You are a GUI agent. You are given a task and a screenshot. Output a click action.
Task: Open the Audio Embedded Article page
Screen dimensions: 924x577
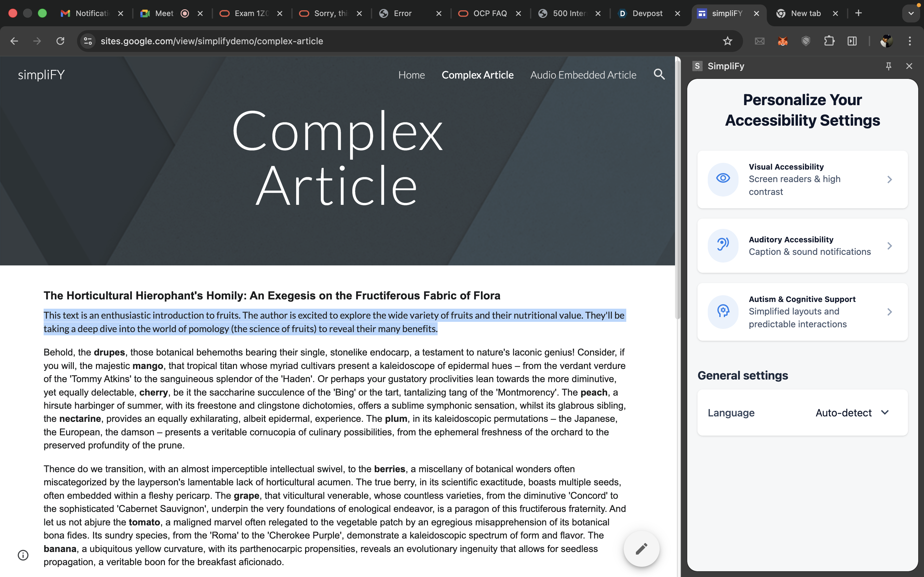click(x=583, y=75)
